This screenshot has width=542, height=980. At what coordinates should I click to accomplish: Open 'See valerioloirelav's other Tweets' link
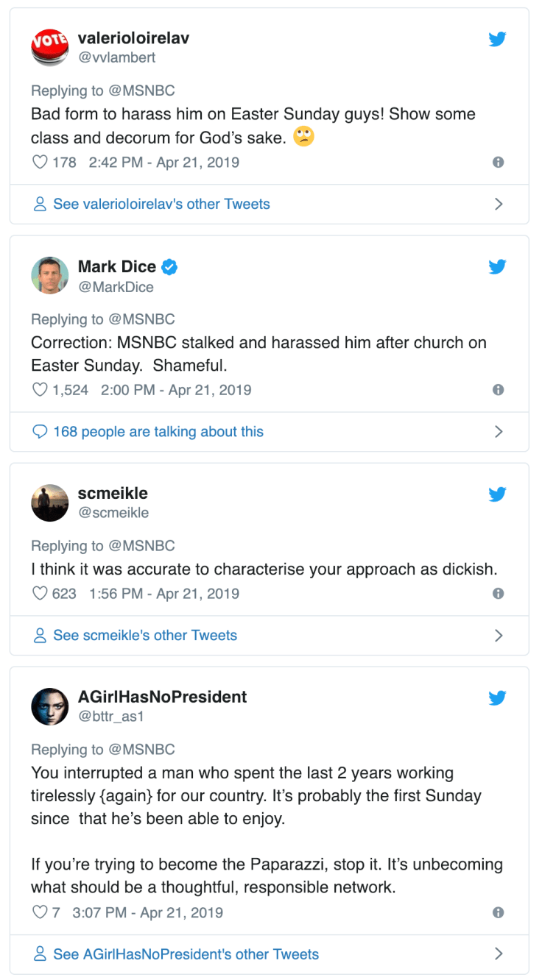161,204
